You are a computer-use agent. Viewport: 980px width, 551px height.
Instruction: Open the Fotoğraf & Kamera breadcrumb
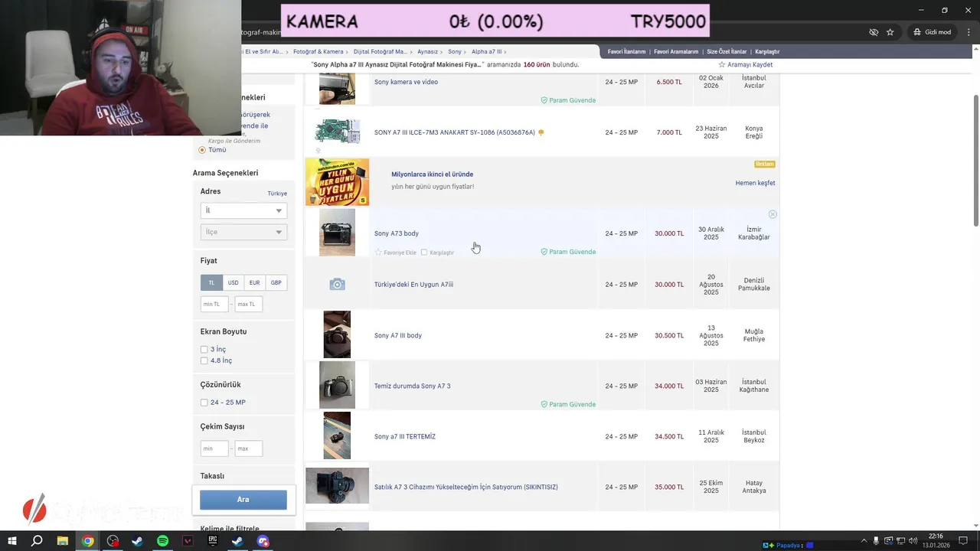[x=318, y=52]
